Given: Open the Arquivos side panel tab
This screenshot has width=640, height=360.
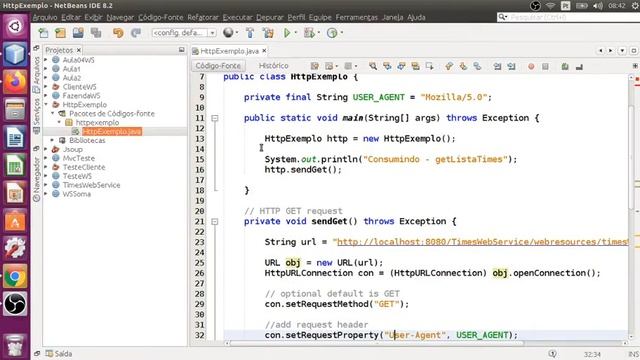Looking at the screenshot, I should click(36, 74).
